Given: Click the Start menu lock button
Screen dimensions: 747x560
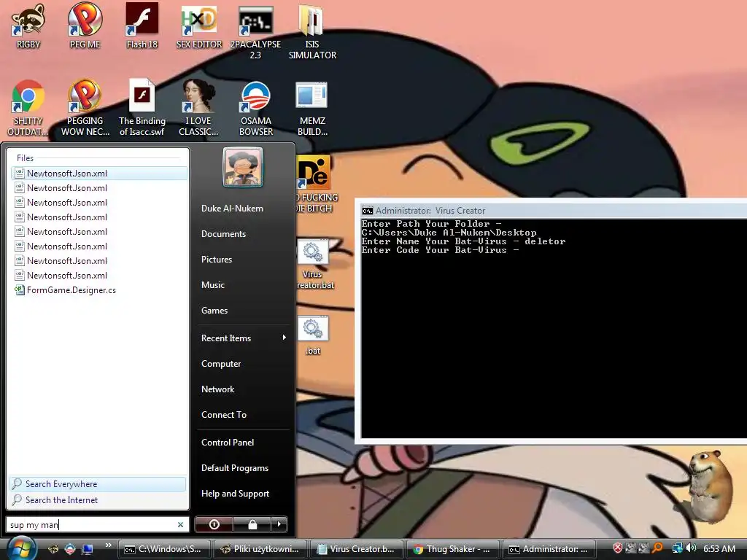Looking at the screenshot, I should (x=252, y=524).
